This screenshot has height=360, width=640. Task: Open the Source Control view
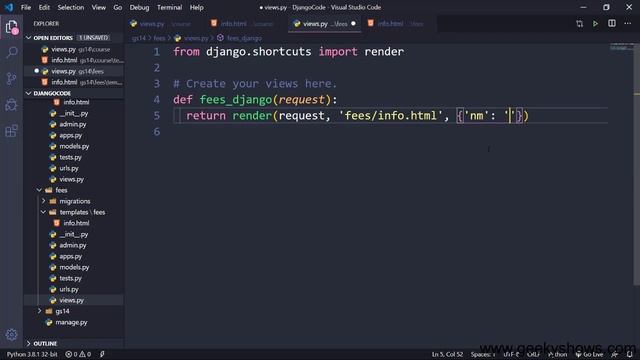(11, 78)
